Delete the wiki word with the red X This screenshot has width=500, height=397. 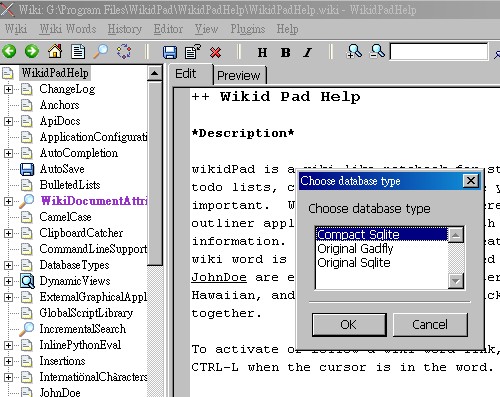216,52
